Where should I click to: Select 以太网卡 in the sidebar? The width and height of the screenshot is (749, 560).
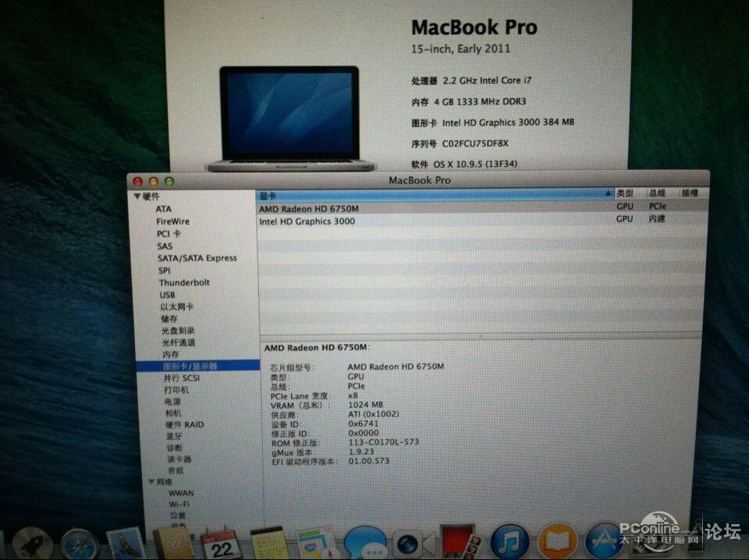[x=177, y=307]
